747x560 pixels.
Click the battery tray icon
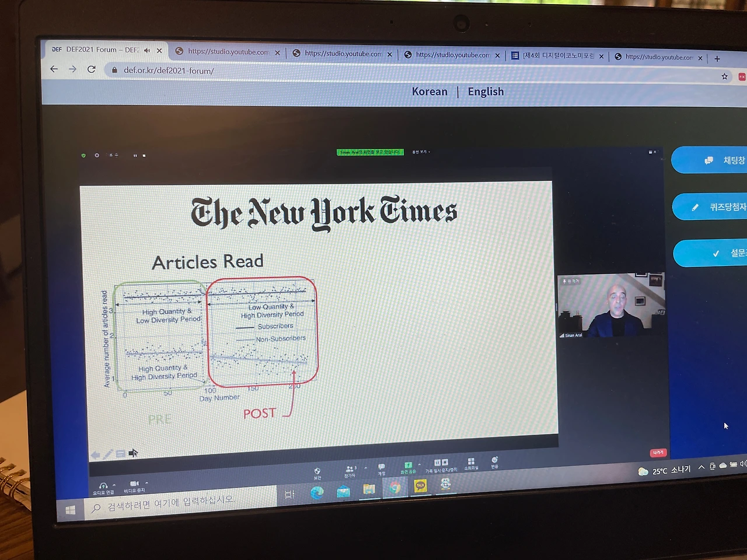coord(733,465)
